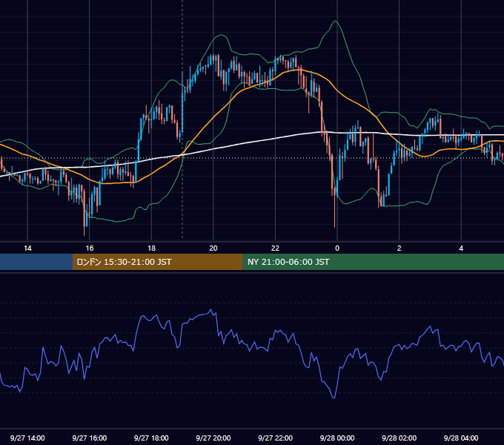Screen dimensions: 504x445
Task: Click the '4' hour label on chart axis
Action: (461, 248)
